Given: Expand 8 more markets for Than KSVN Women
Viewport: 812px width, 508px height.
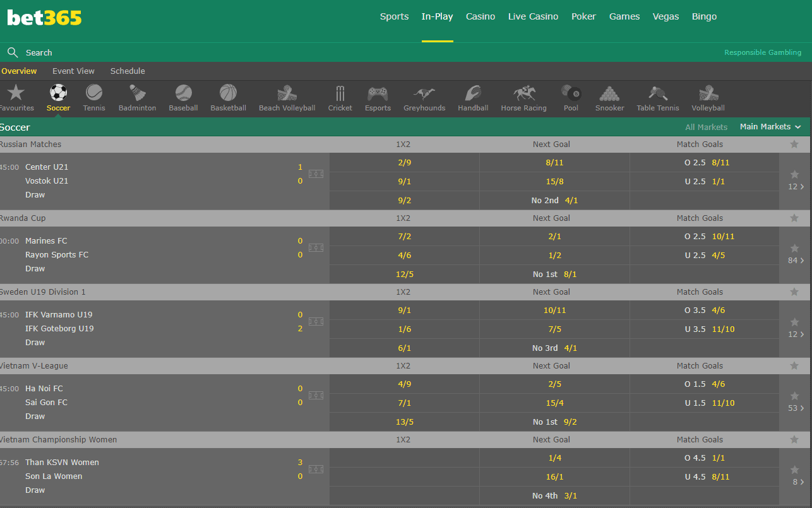Looking at the screenshot, I should pos(798,482).
